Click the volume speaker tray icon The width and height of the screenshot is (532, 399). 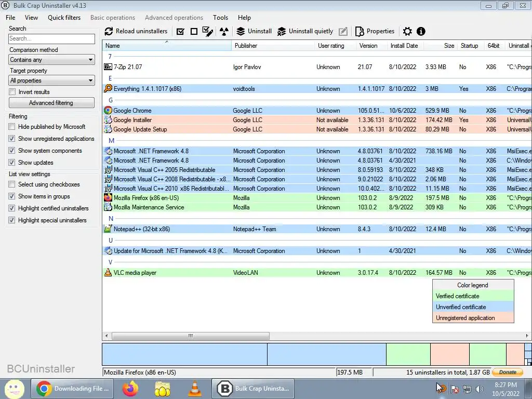coord(480,389)
